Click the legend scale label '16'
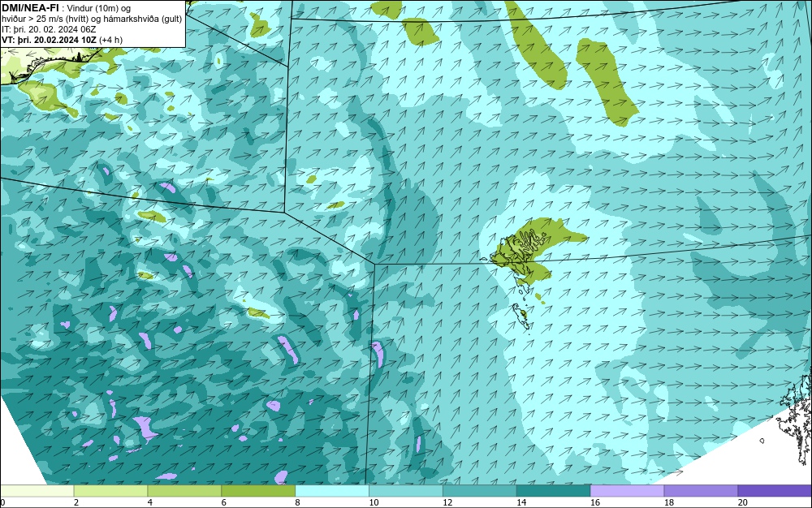 click(595, 502)
